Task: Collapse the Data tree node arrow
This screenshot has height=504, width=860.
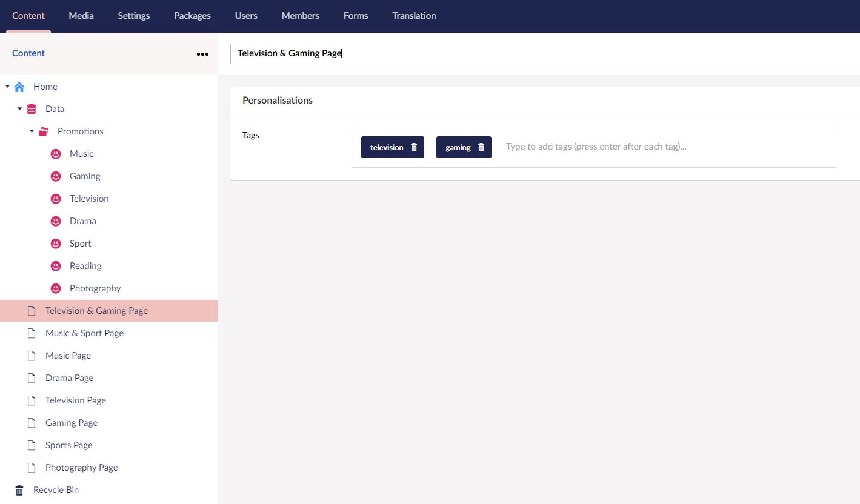Action: click(x=19, y=109)
